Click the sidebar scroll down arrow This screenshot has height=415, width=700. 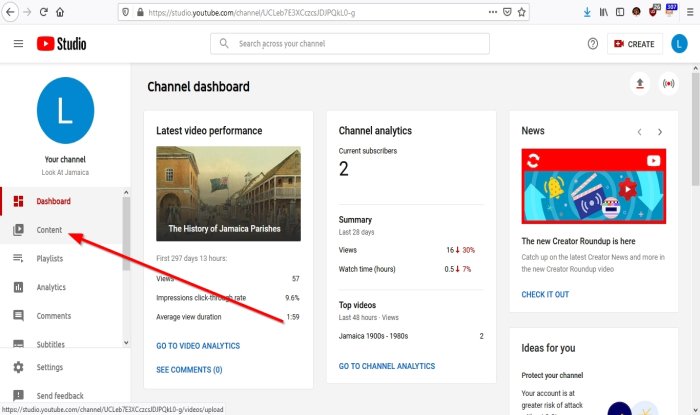(x=126, y=343)
